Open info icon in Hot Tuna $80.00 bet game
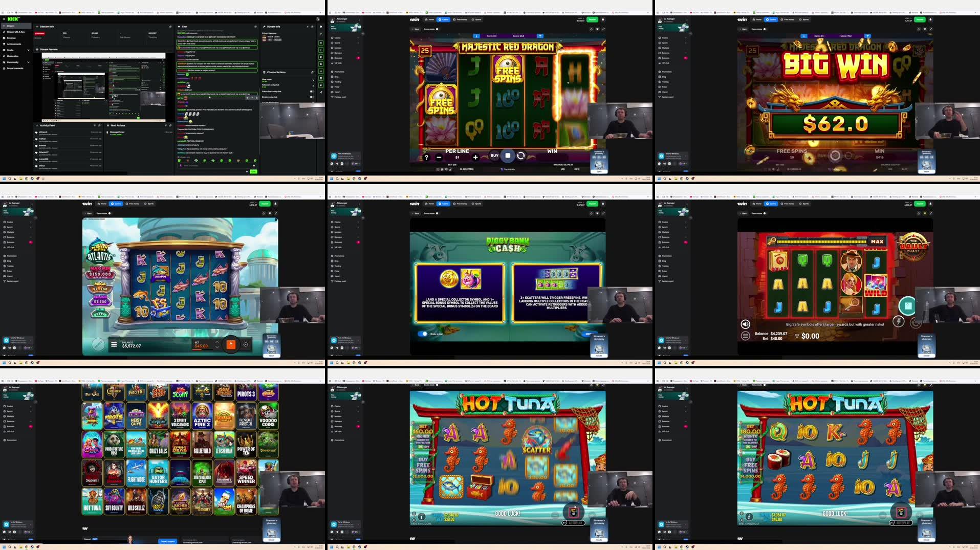980x550 pixels. coord(749,517)
